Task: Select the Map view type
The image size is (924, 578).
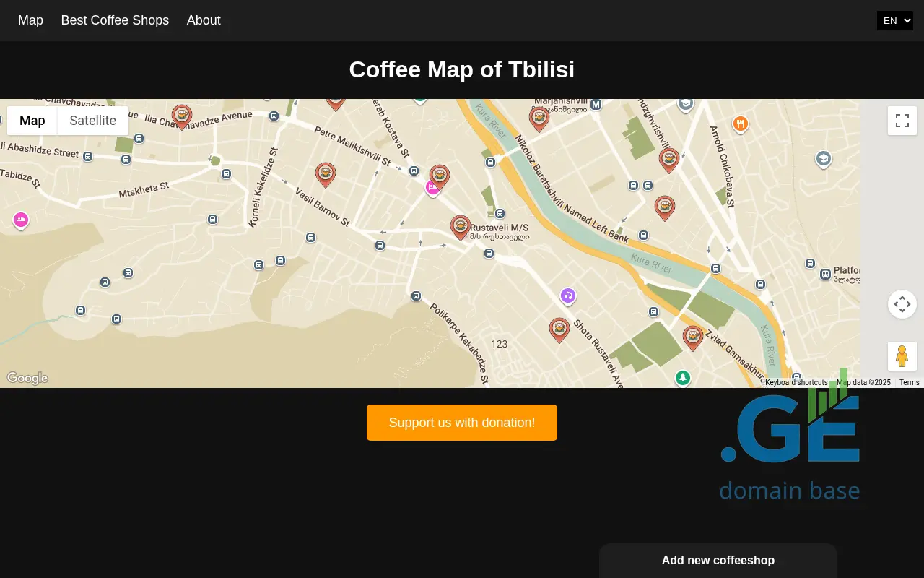Action: click(x=32, y=121)
